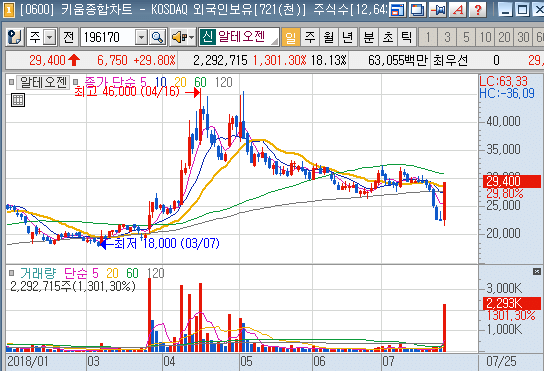Click the current price 29,400 in quote row
Image resolution: width=544 pixels, height=371 pixels.
(x=47, y=60)
